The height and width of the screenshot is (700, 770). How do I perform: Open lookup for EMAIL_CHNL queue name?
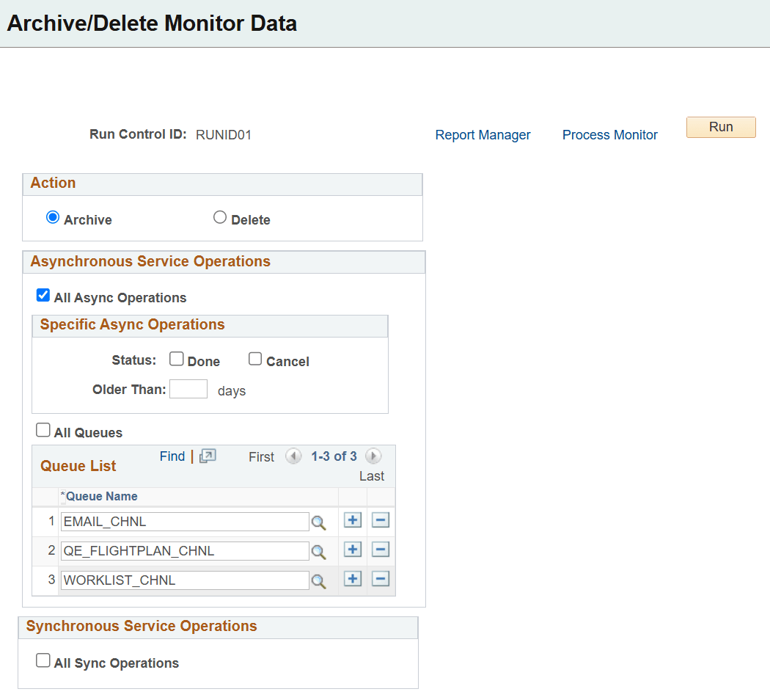pyautogui.click(x=319, y=521)
